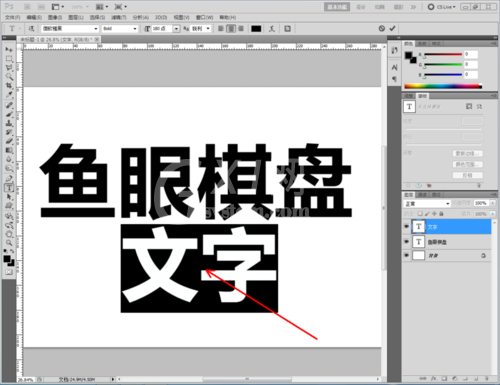Viewport: 500px width, 385px height.
Task: Select the Hand tool
Action: click(x=9, y=234)
